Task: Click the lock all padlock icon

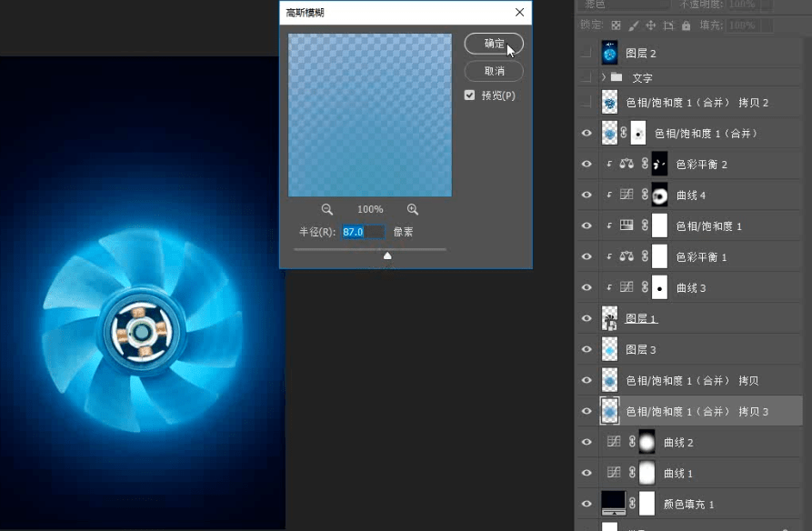Action: (687, 25)
